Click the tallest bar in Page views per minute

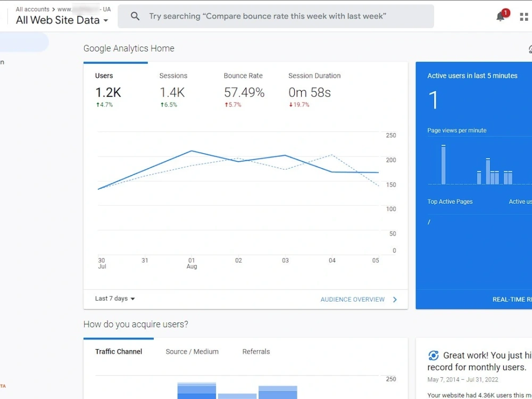click(443, 165)
